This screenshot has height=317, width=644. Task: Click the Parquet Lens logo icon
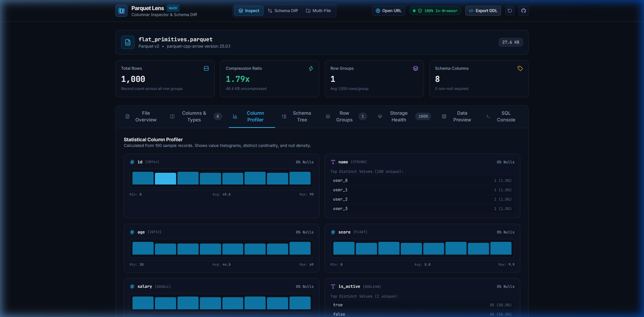click(x=121, y=11)
